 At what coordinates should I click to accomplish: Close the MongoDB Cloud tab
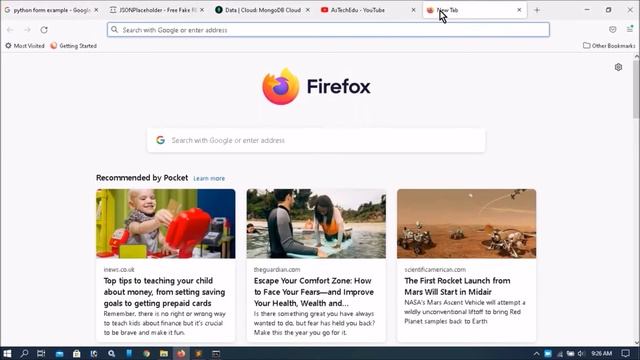click(307, 10)
